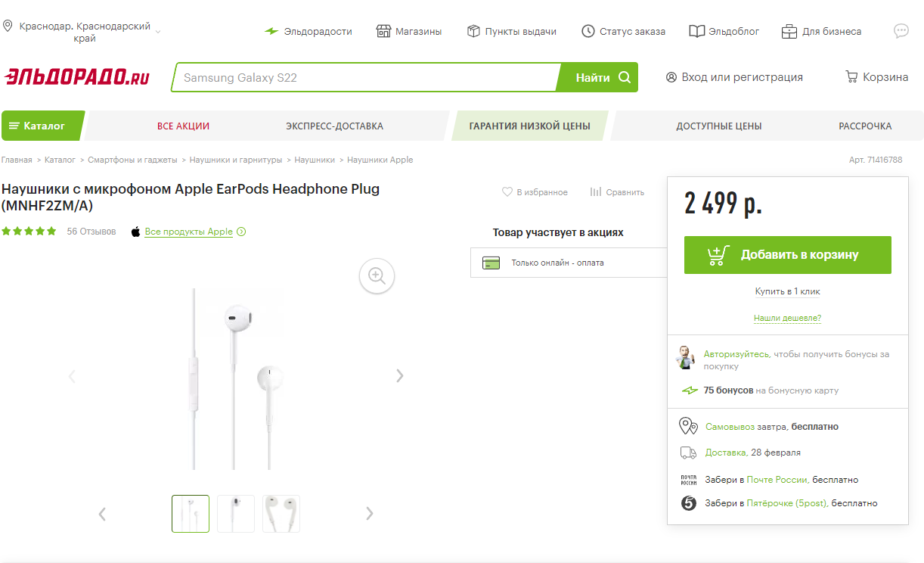Open the ВСЕ АКЦИИ tab
The image size is (924, 563).
(183, 126)
